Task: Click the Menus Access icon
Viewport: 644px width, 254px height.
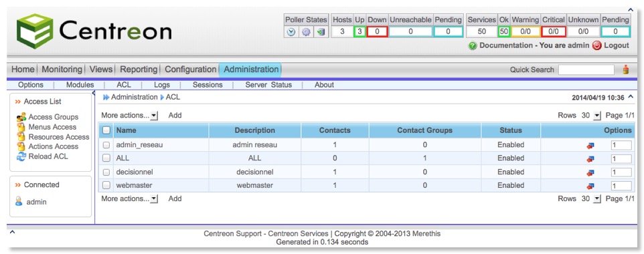Action: point(21,127)
